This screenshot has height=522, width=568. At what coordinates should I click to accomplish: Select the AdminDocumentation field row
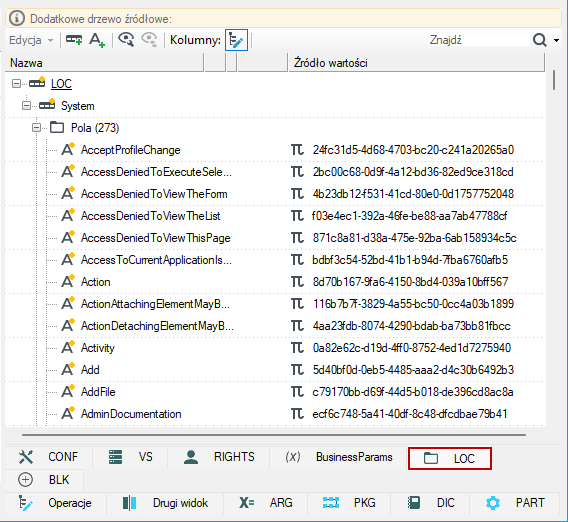(131, 414)
